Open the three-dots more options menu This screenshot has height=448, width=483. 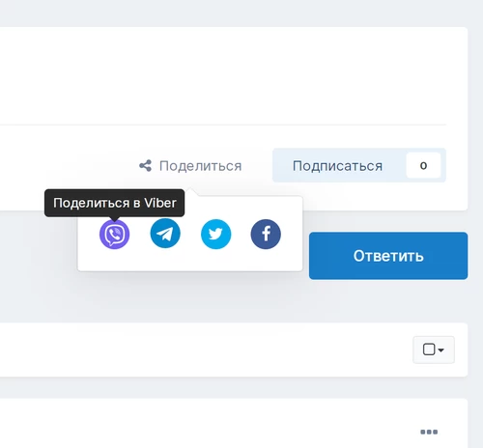pyautogui.click(x=429, y=432)
